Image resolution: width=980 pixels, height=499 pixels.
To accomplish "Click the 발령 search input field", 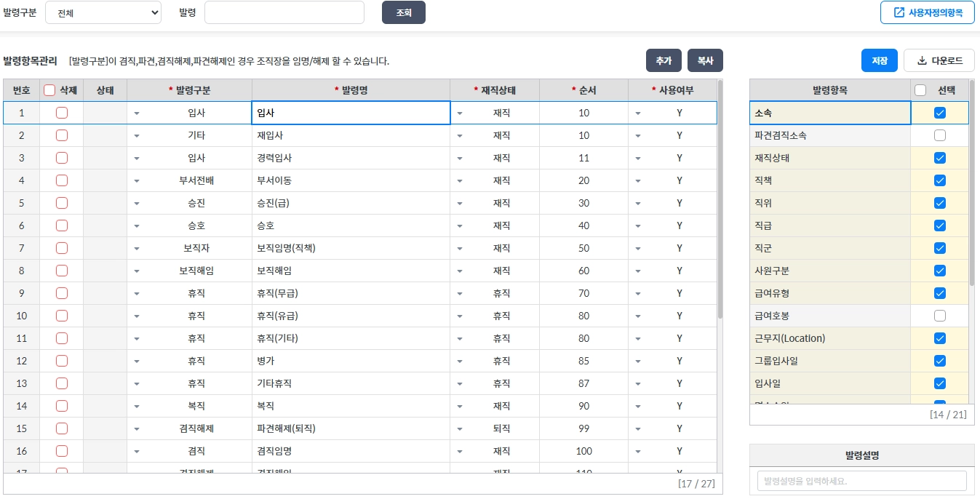I will click(x=284, y=12).
